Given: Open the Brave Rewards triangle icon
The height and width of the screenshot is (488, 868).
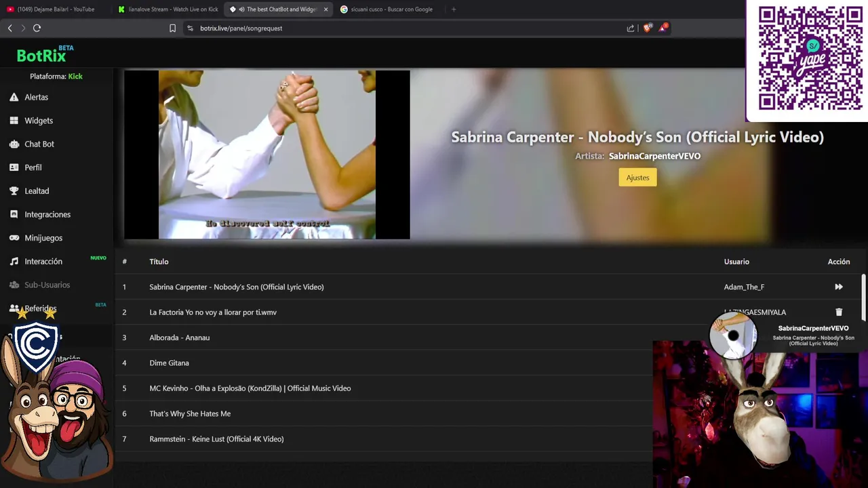Looking at the screenshot, I should pos(663,28).
